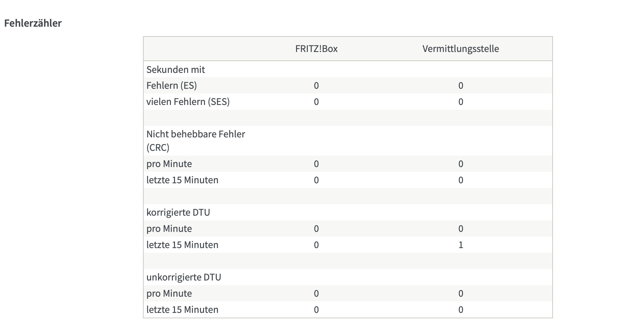Click the Vermittlungsstelle column header
This screenshot has height=322, width=644.
coord(460,49)
